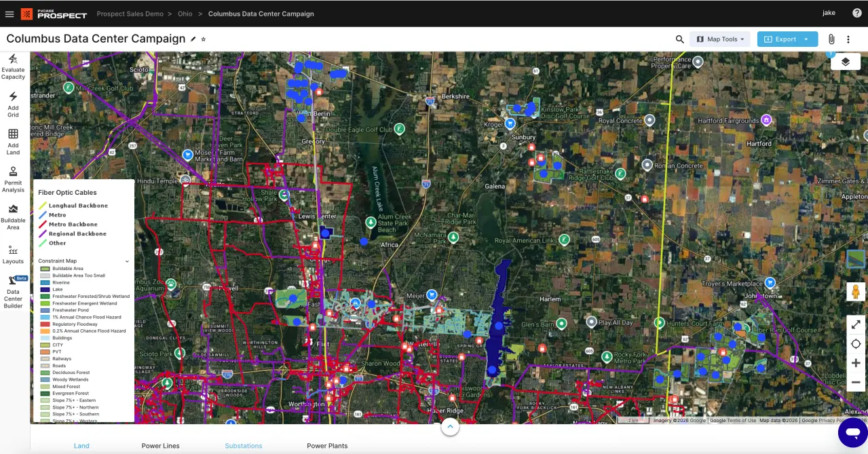Click the Hartford Fairgrounds marker
Image resolution: width=868 pixels, height=454 pixels.
(x=766, y=120)
